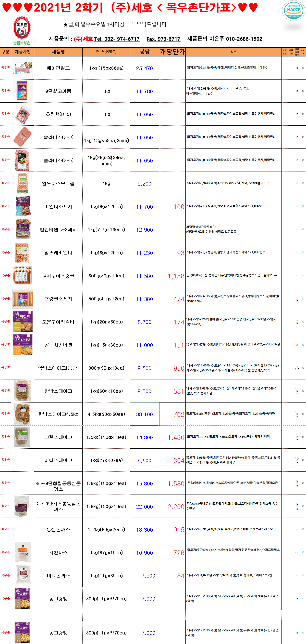This screenshot has width=306, height=644.
Task: Open the Tel. 062-974-6717 link
Action: tap(117, 39)
